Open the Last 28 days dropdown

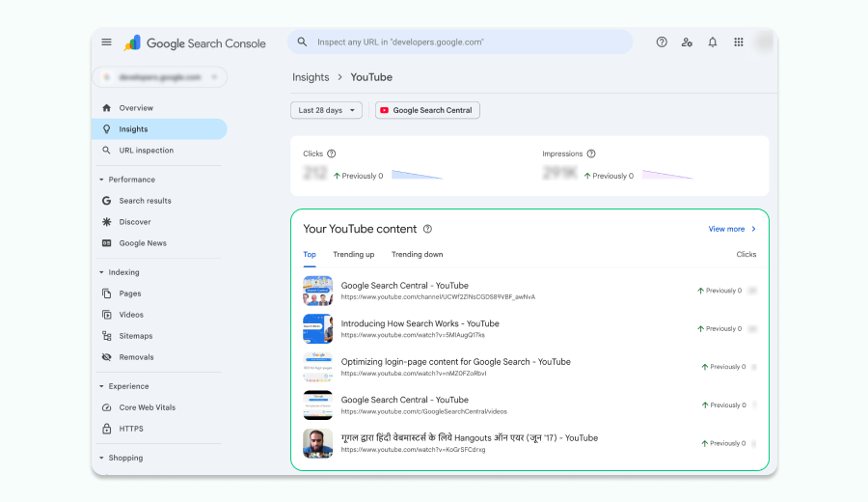click(326, 110)
